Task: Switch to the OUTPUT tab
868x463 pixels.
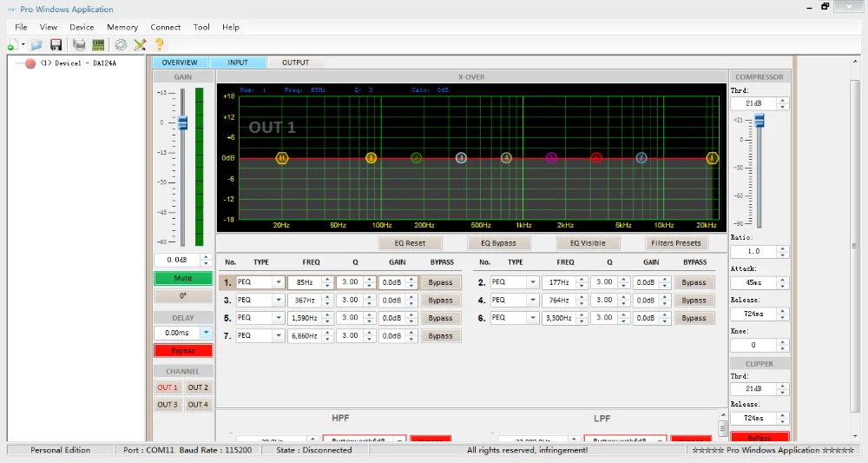Action: (x=296, y=63)
